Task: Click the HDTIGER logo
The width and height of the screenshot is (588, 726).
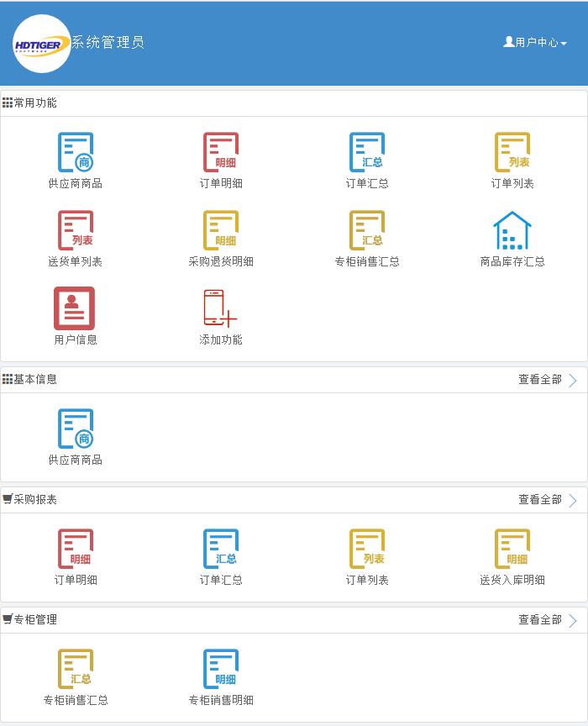Action: [x=42, y=44]
